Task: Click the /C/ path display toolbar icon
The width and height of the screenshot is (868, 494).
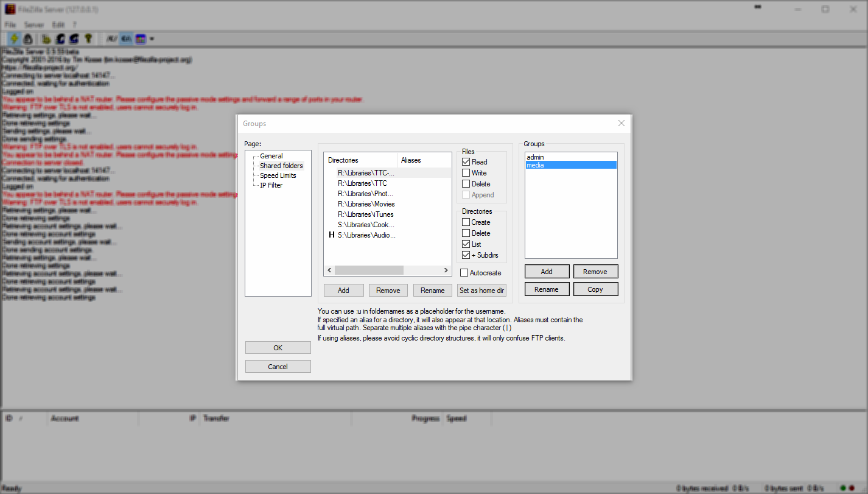Action: tap(111, 38)
